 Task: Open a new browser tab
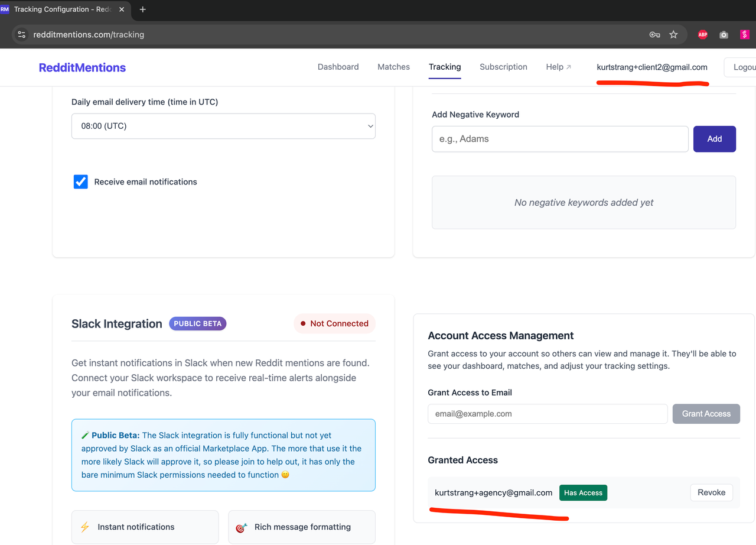(142, 9)
